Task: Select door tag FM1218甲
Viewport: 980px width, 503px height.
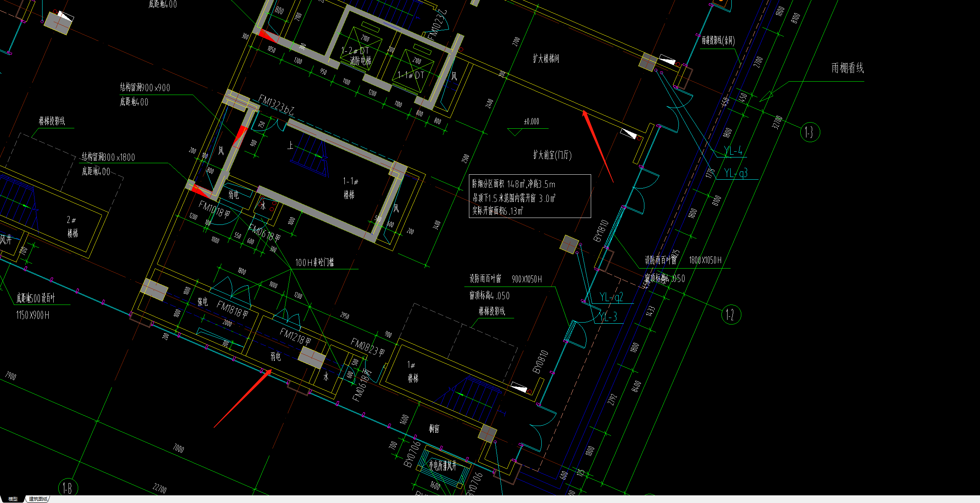Action: (x=295, y=337)
